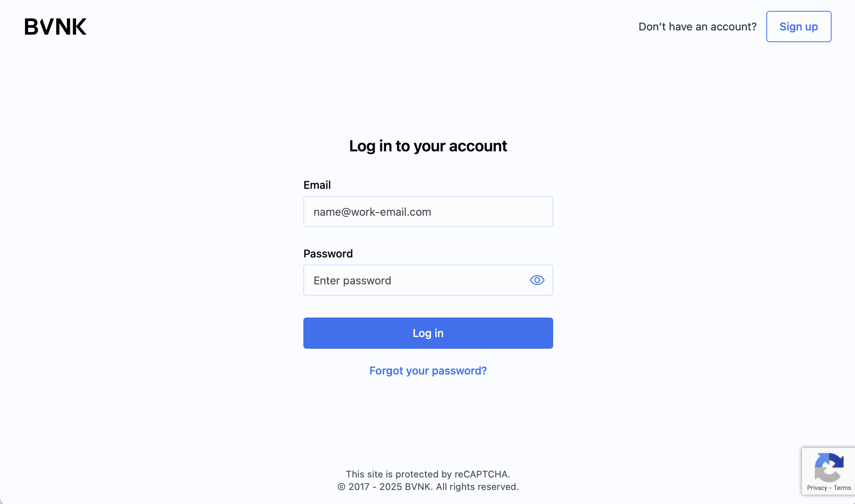Viewport: 855px width, 504px height.
Task: Click the Don't have an account text
Action: tap(697, 27)
